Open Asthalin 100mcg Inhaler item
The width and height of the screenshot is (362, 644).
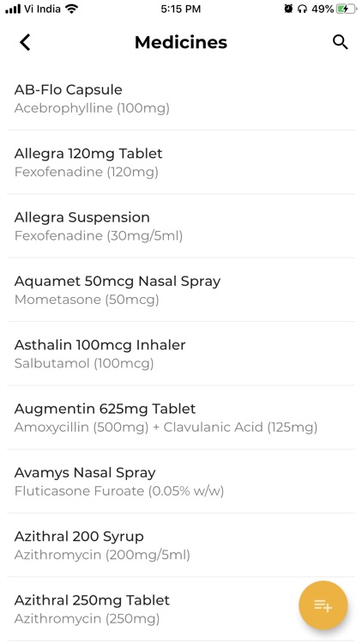click(x=181, y=354)
